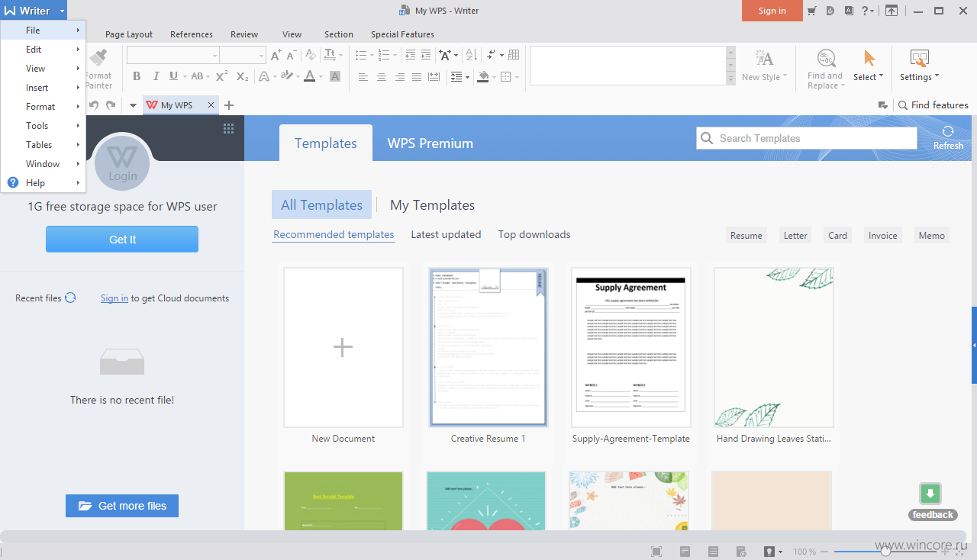Viewport: 977px width, 560px height.
Task: Click the apps grid icon in sidebar
Action: pyautogui.click(x=228, y=128)
